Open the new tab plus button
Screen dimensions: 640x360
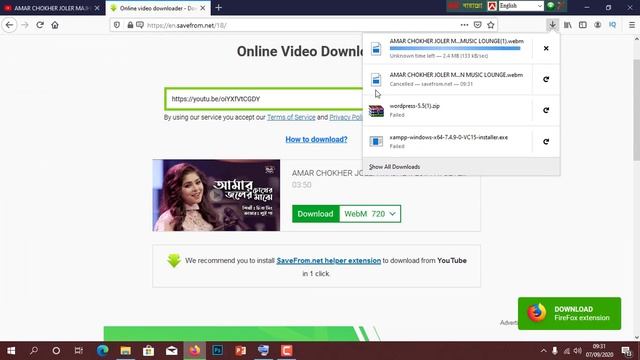tap(218, 7)
